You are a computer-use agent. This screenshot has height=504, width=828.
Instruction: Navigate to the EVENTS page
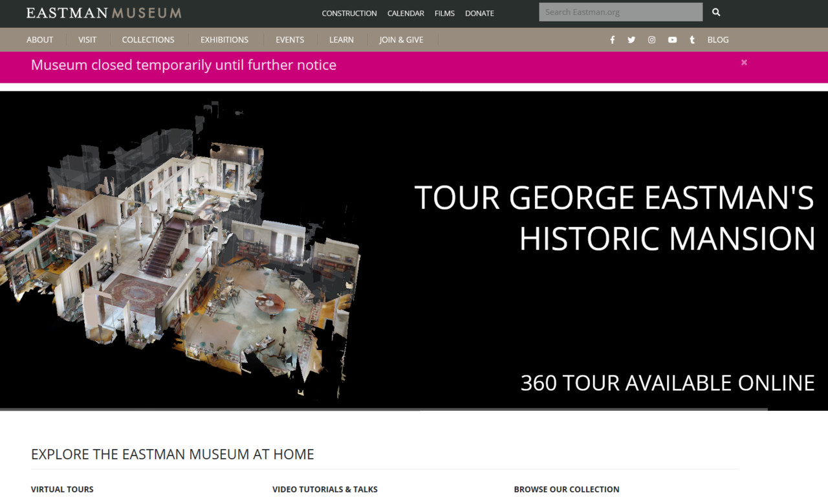pyautogui.click(x=289, y=39)
